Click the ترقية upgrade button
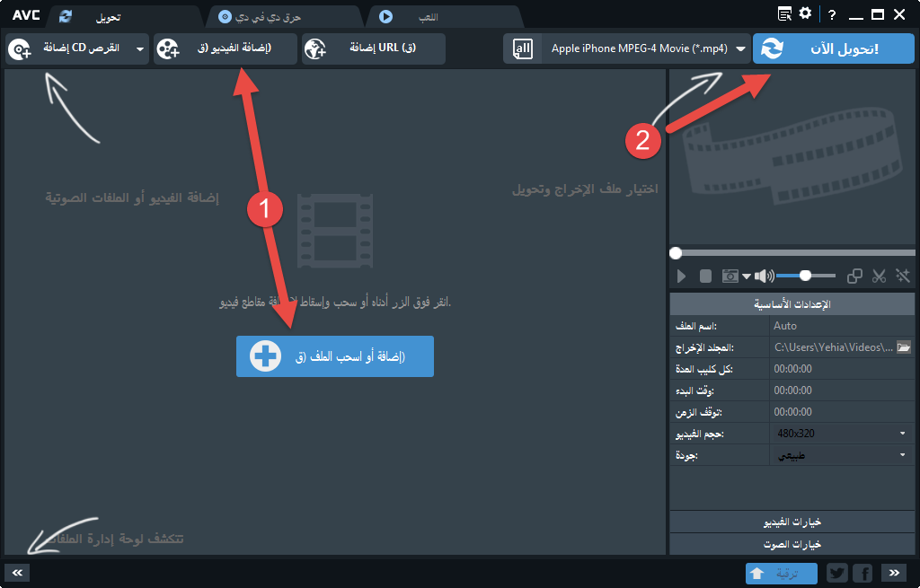 (x=781, y=573)
